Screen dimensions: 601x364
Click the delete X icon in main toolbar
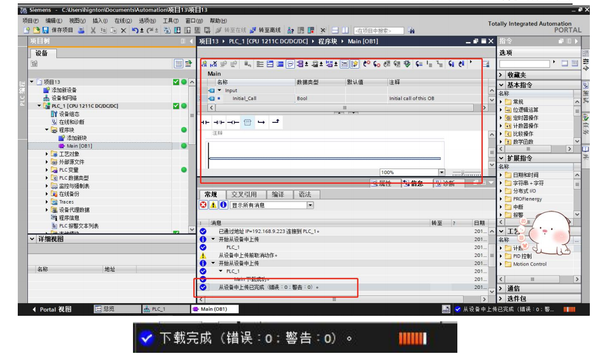tap(123, 30)
